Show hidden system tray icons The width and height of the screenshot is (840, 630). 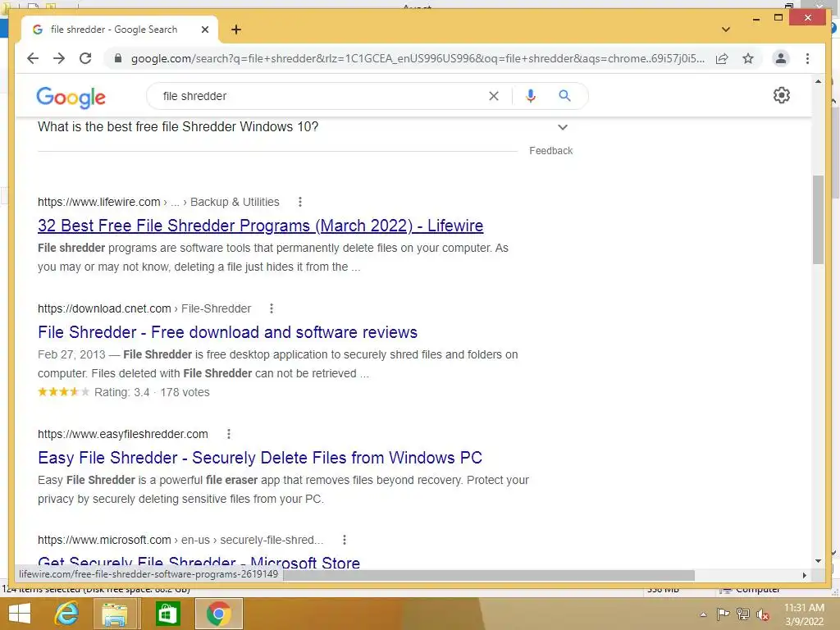(x=703, y=614)
